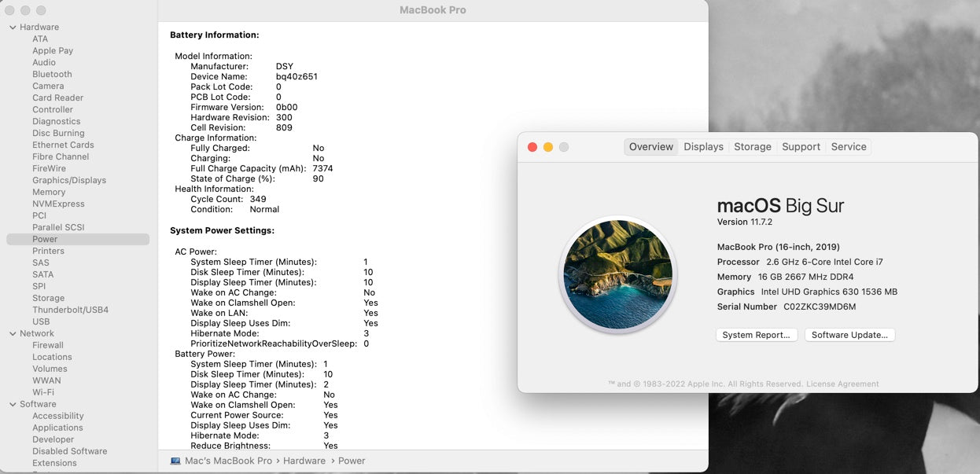Screen dimensions: 980x474
Task: Open Applications under Software
Action: (57, 428)
